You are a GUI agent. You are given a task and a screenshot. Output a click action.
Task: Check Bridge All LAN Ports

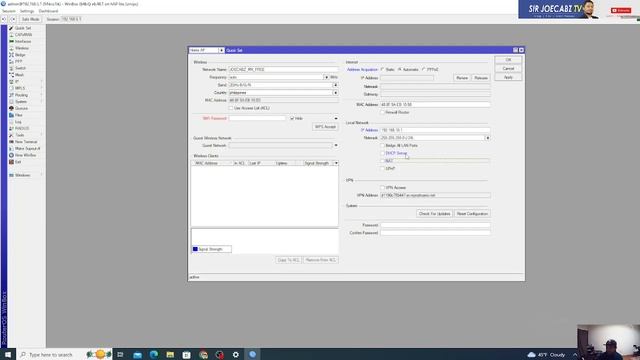[x=382, y=145]
